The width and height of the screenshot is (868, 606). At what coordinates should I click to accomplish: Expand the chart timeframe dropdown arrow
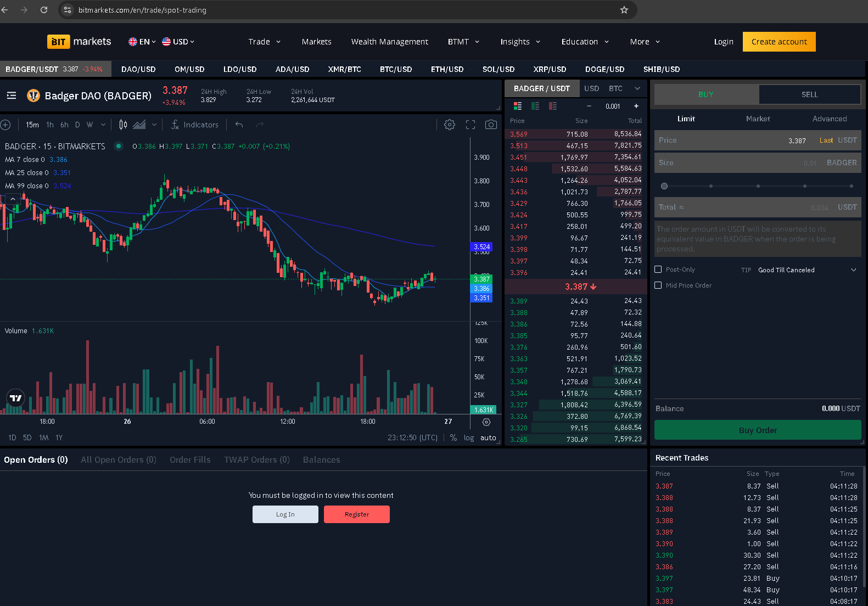point(103,125)
